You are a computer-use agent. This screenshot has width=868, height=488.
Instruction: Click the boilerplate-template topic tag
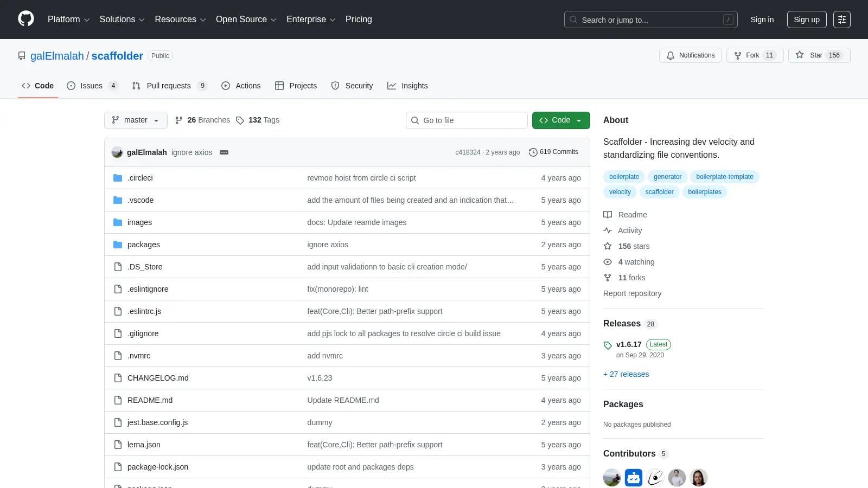[x=725, y=177]
